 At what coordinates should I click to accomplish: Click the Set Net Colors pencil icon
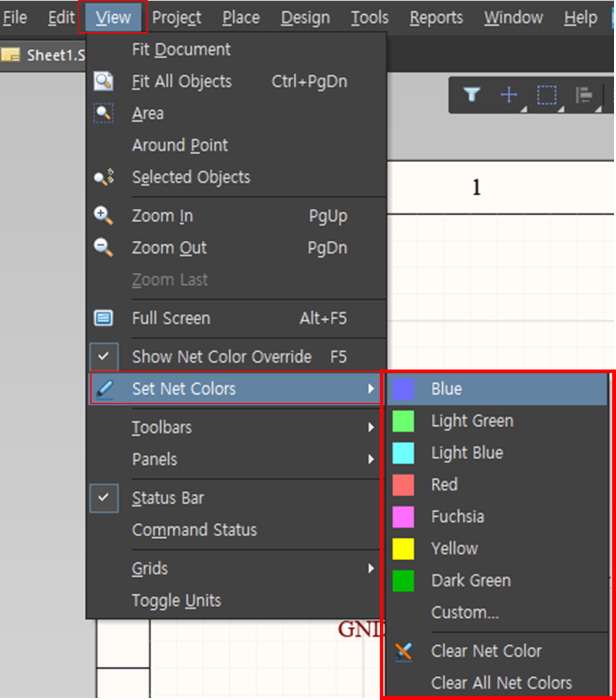coord(104,389)
